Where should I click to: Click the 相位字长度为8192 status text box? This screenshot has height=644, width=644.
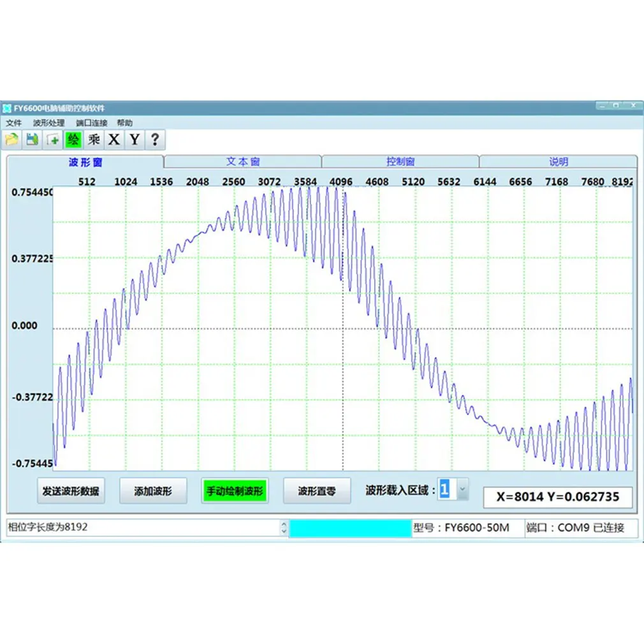tap(143, 527)
